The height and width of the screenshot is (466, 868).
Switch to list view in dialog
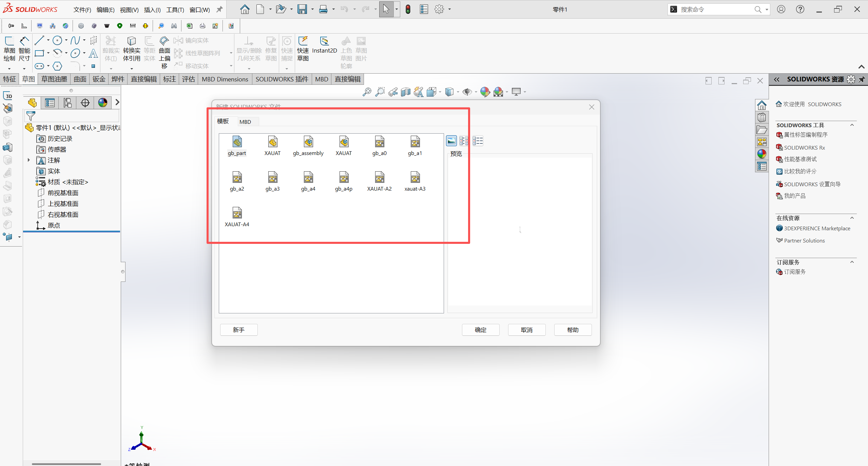tap(478, 141)
